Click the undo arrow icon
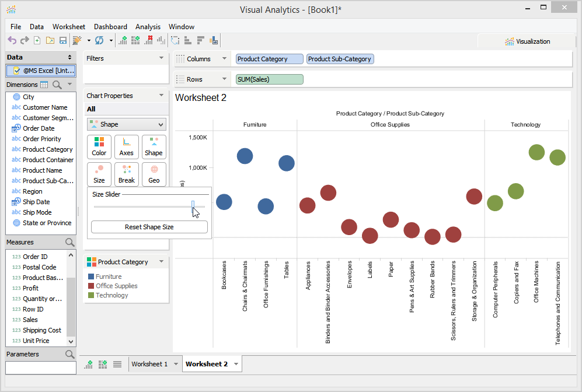The image size is (582, 392). click(x=11, y=40)
